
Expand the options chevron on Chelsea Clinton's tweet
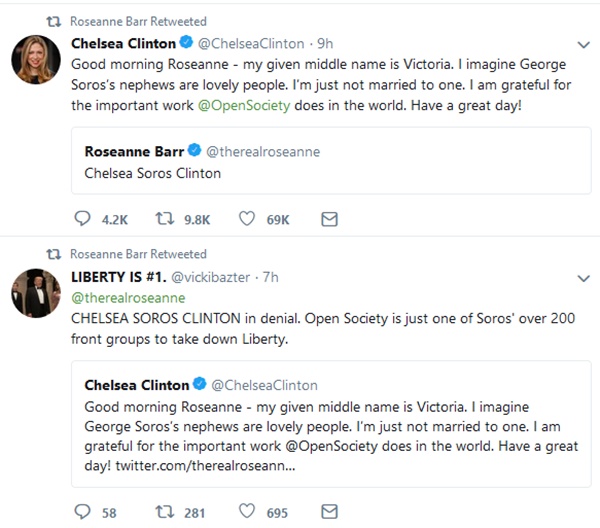click(x=583, y=44)
